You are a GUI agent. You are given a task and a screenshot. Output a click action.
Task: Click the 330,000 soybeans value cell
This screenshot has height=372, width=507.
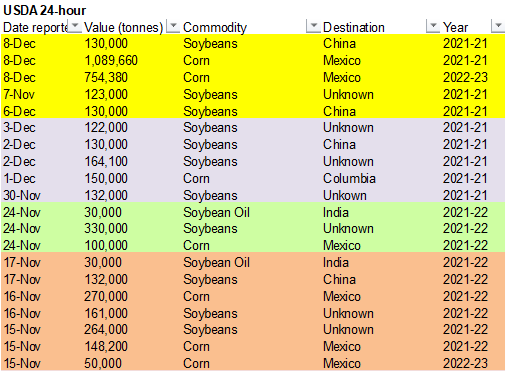[x=106, y=229]
